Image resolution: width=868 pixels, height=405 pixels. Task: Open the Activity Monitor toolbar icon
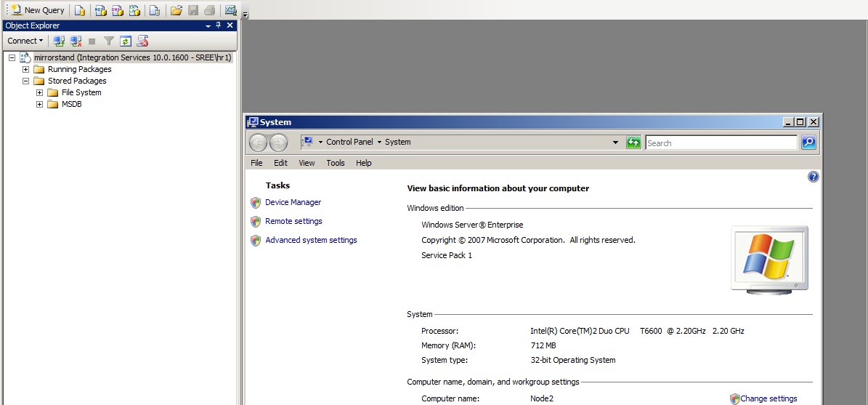tap(230, 10)
